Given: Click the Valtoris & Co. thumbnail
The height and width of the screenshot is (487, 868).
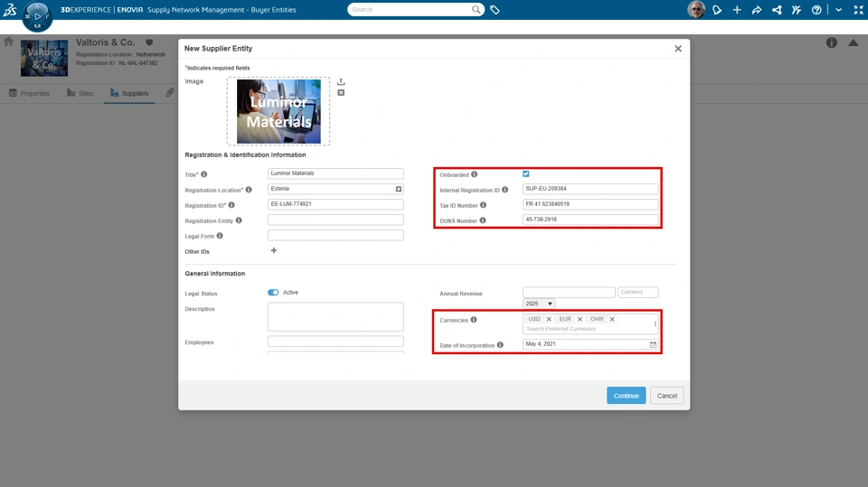Looking at the screenshot, I should tap(44, 58).
